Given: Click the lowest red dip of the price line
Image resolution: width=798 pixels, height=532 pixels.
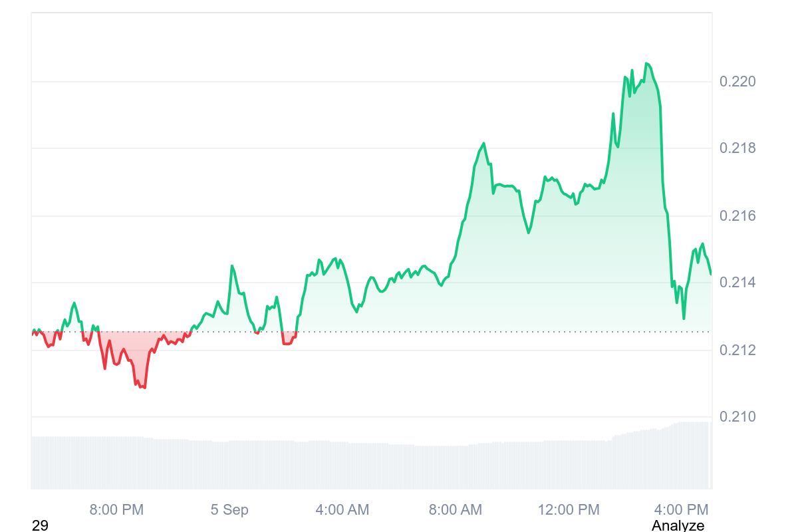Looking at the screenshot, I should point(144,387).
